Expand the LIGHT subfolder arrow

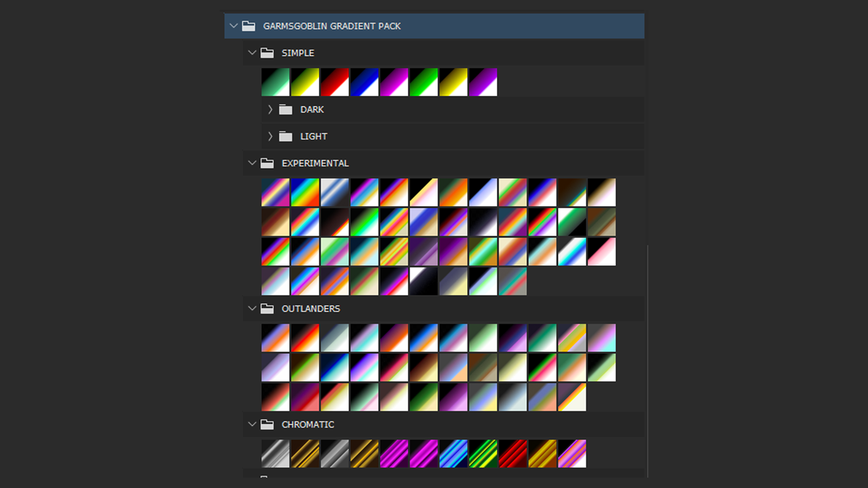coord(270,136)
